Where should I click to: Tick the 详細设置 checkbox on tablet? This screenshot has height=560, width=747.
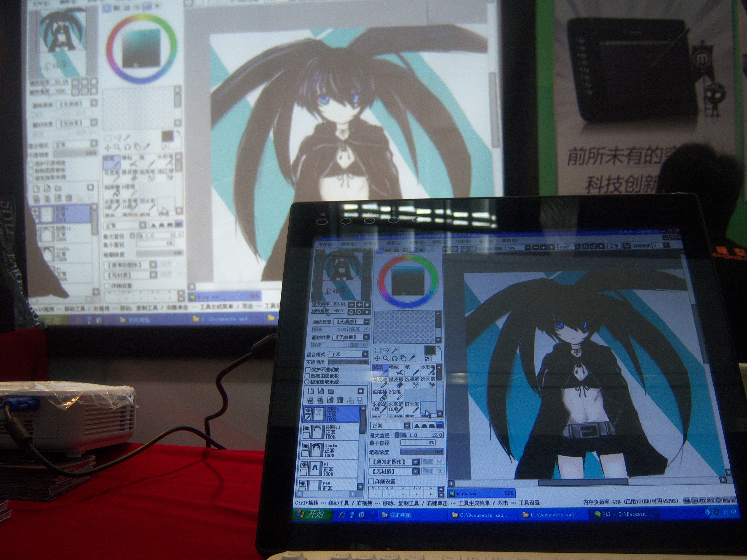(x=371, y=481)
